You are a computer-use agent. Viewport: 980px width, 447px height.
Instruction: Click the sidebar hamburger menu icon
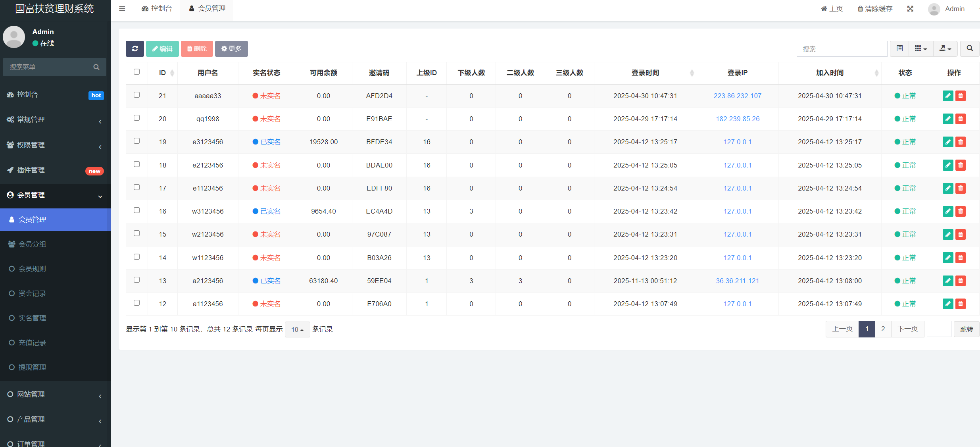click(x=122, y=9)
